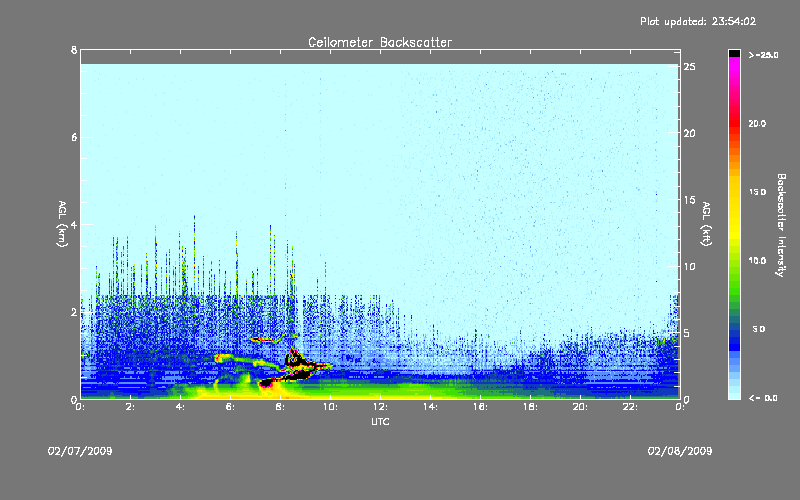Click the right 'AGL (kft)' axis label
Screen dimensions: 800x500
point(706,224)
